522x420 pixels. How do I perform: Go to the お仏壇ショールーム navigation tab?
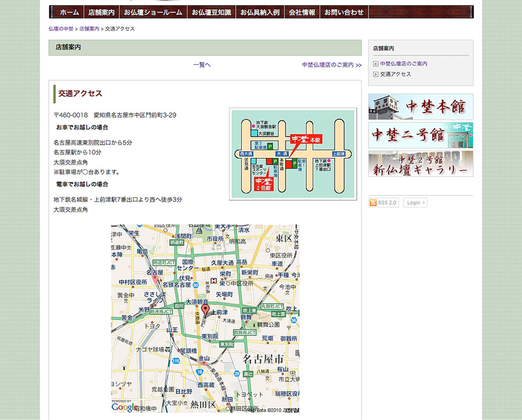[x=153, y=12]
